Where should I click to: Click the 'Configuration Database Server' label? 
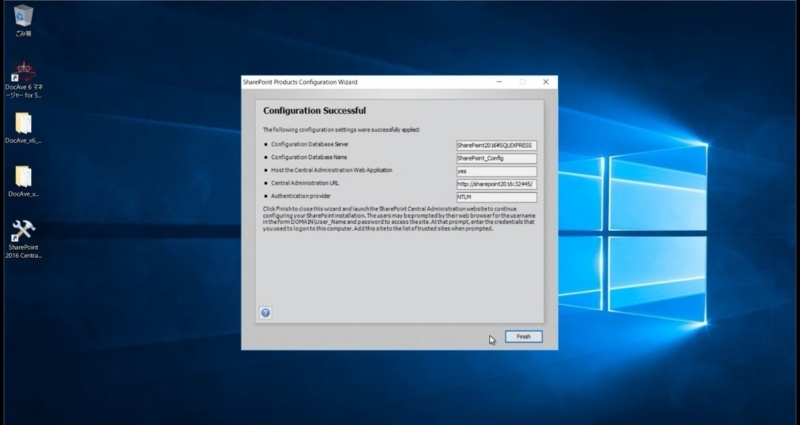[310, 144]
